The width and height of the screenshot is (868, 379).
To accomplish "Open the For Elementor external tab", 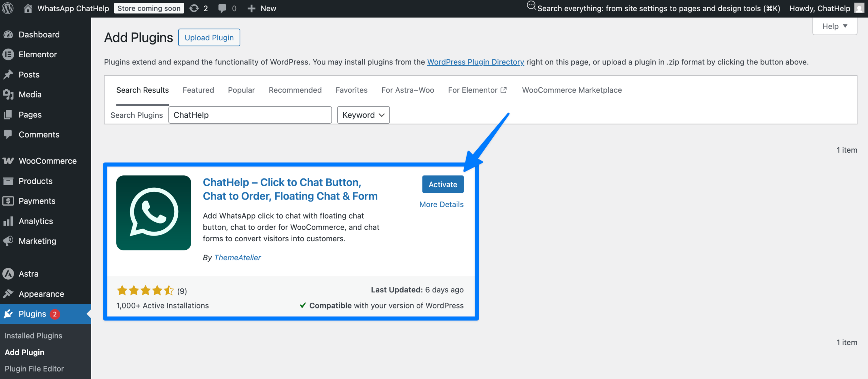I will coord(477,90).
